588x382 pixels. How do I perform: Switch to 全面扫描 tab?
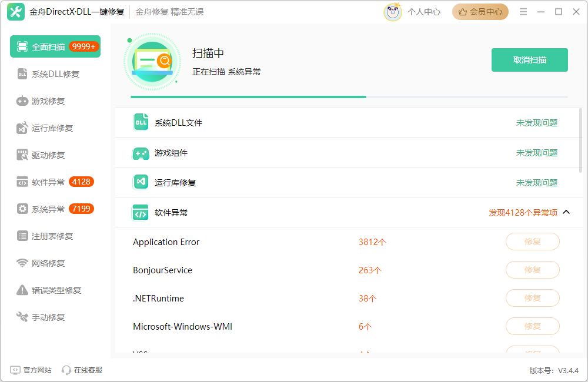[55, 46]
